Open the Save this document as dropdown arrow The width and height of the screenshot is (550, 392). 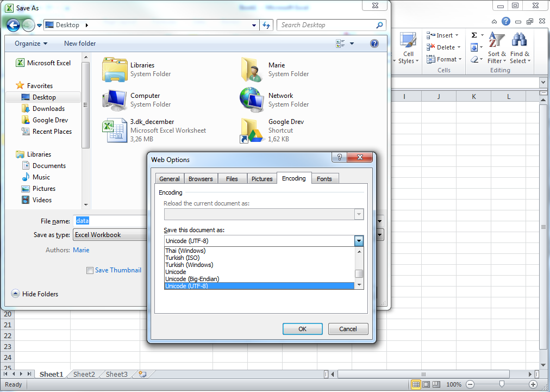click(359, 241)
